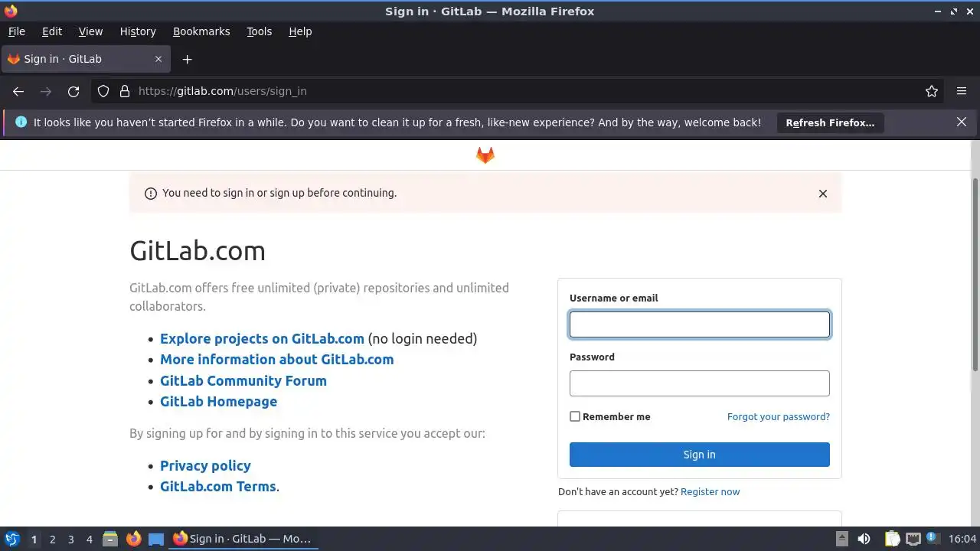
Task: Switch to workspace 2
Action: (x=52, y=539)
